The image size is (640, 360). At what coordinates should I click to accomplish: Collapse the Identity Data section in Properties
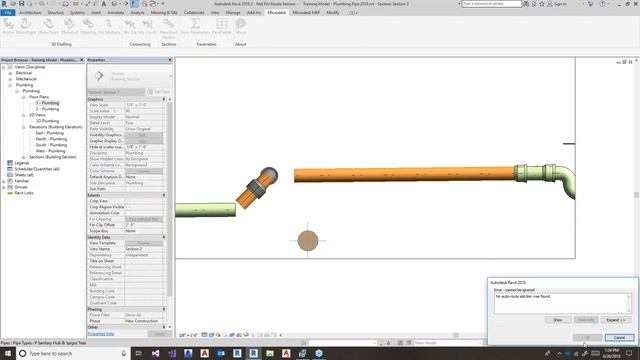[x=164, y=237]
